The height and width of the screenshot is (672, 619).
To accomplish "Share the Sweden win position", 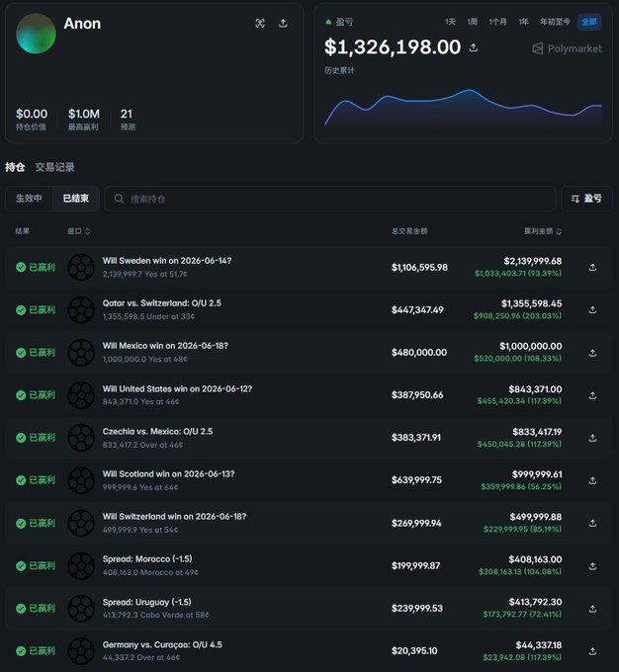I will (x=592, y=268).
